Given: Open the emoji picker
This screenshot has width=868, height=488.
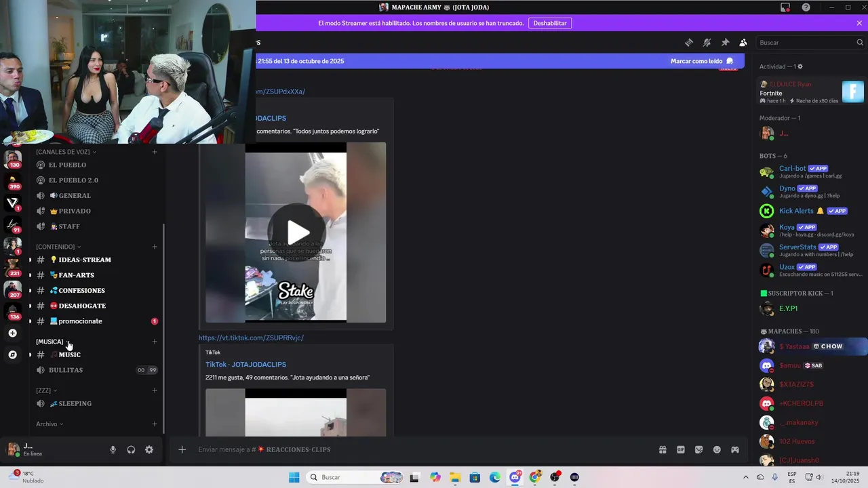Looking at the screenshot, I should pos(717,449).
